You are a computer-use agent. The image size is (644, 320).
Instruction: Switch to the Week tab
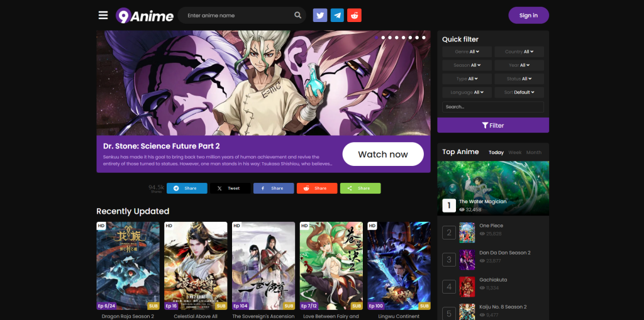tap(514, 152)
